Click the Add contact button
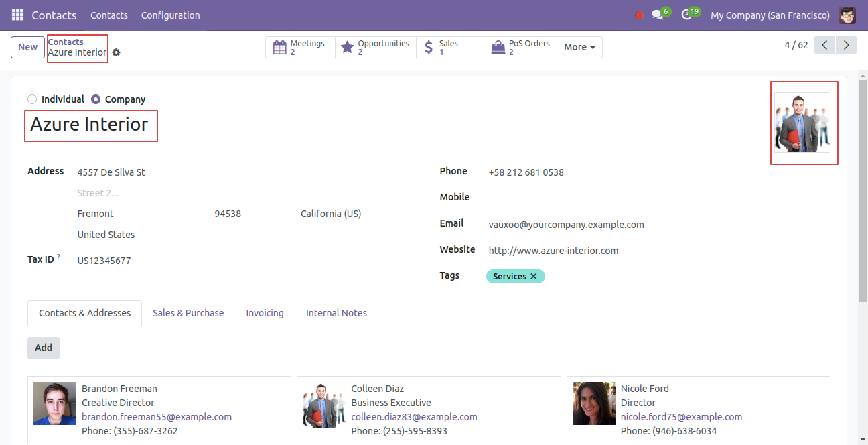 click(44, 348)
